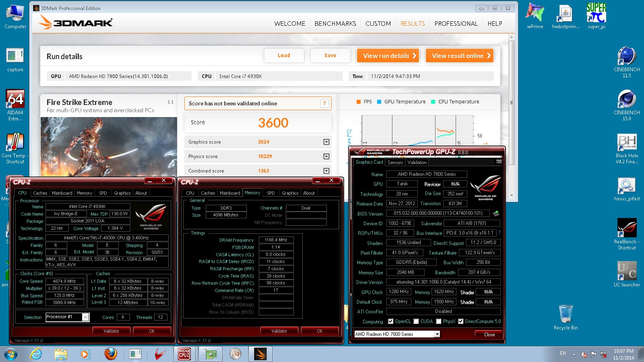
Task: Open the capture desktop shortcut
Action: point(15,60)
